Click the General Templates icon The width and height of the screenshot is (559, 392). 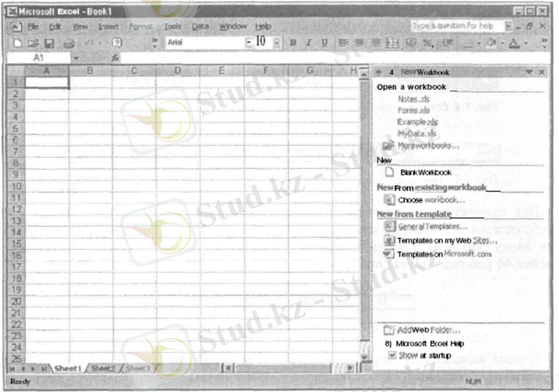(389, 226)
